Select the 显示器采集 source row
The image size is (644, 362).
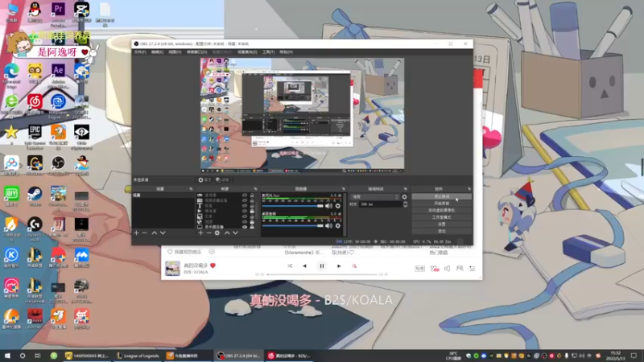click(226, 227)
